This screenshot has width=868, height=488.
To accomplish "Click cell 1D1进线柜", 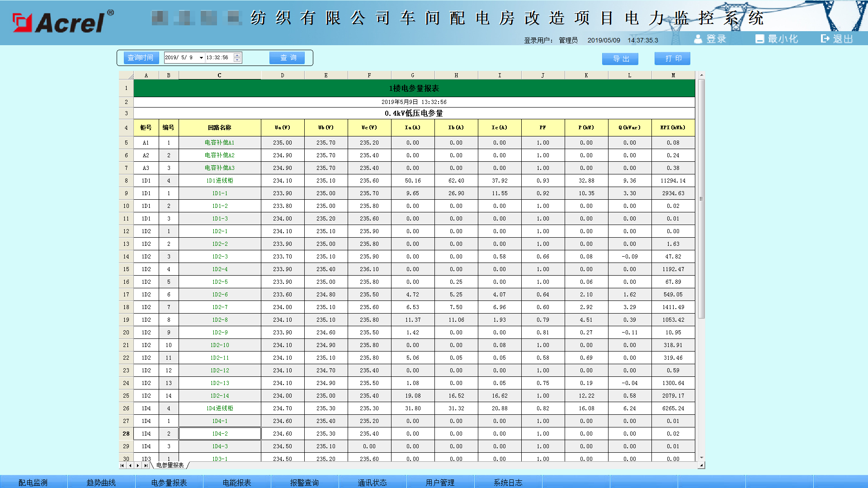I will [220, 181].
